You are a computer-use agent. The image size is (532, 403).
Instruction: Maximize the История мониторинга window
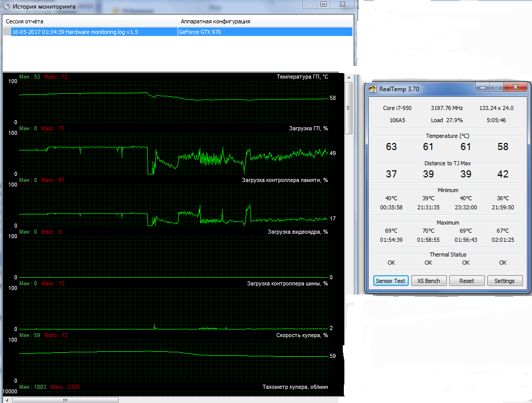324,5
